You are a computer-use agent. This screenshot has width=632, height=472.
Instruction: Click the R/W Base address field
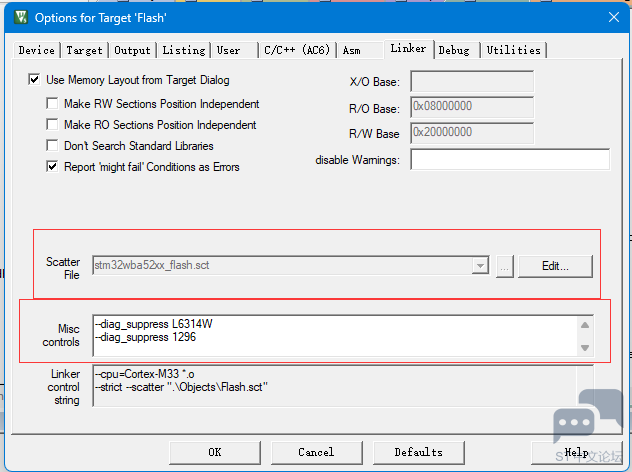pos(472,133)
